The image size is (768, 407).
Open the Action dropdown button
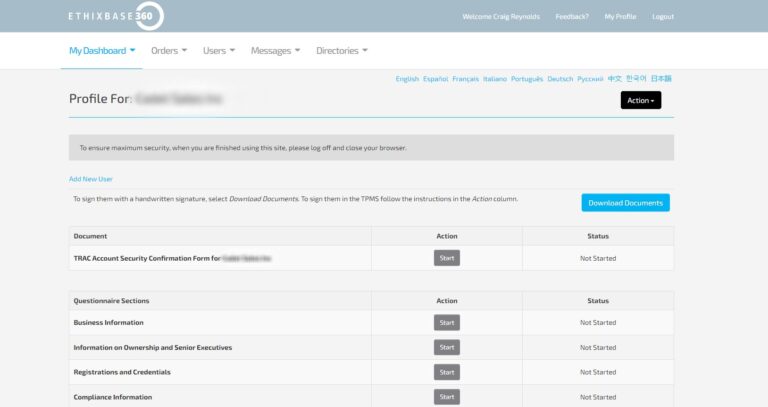point(640,100)
